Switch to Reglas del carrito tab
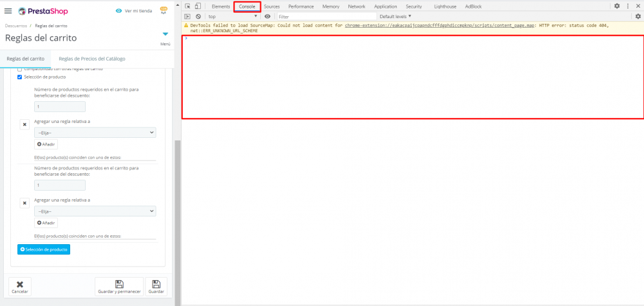 pos(26,59)
